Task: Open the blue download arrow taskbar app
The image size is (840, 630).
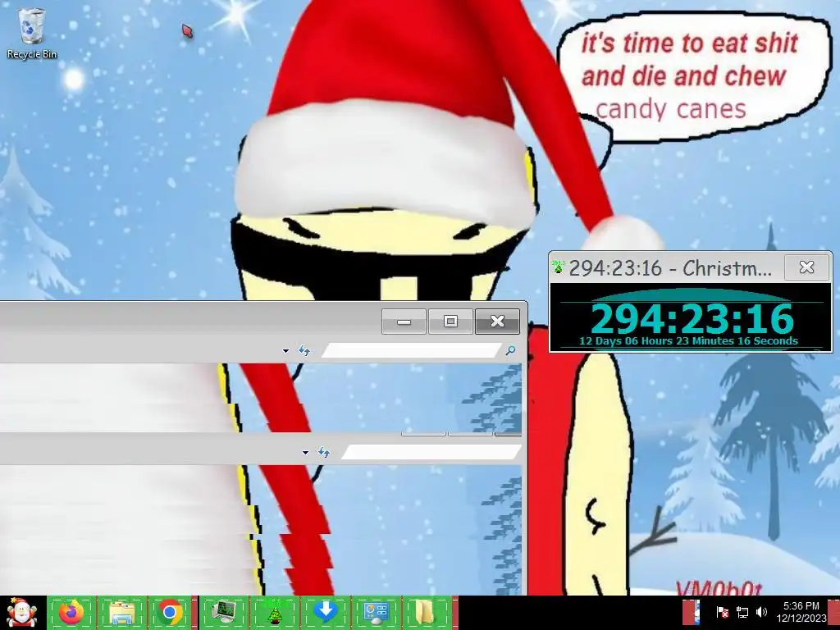Action: [x=325, y=612]
